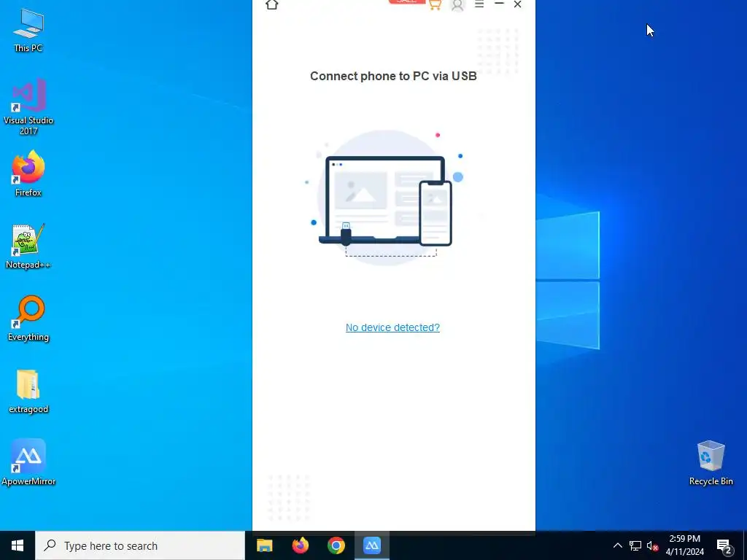Open the hamburger menu in ApowerMirror

(x=479, y=4)
